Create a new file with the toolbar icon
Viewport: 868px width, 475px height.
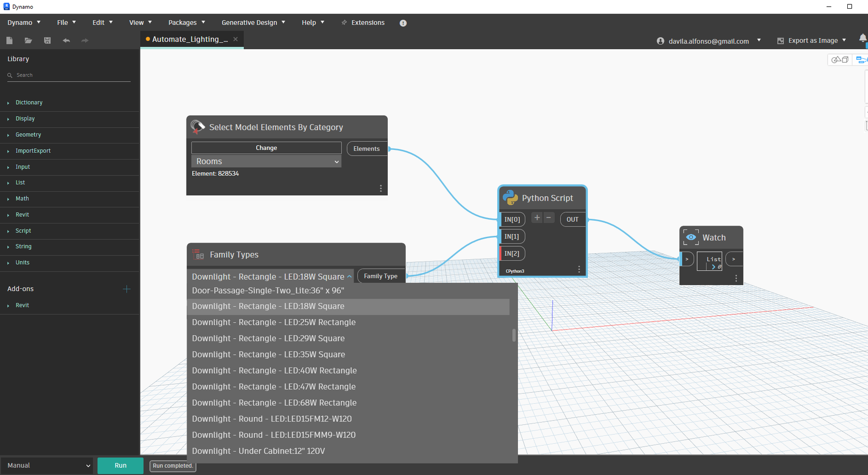9,41
